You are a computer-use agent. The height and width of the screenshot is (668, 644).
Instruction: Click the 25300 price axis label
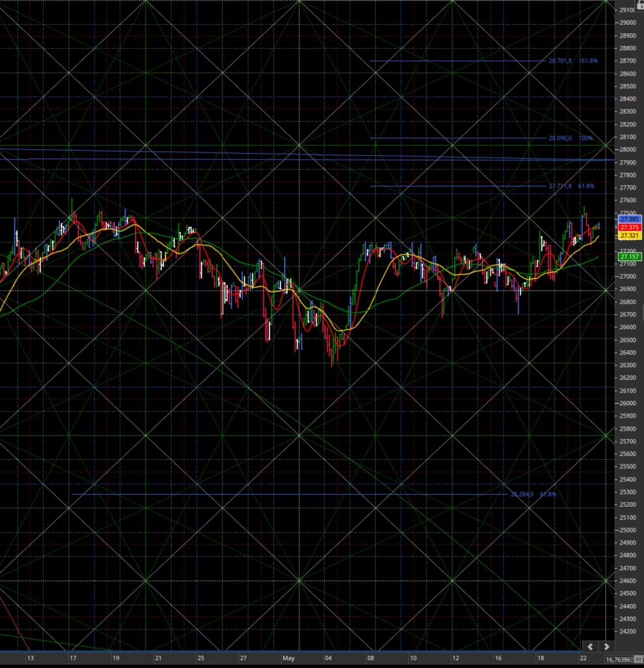tap(628, 492)
